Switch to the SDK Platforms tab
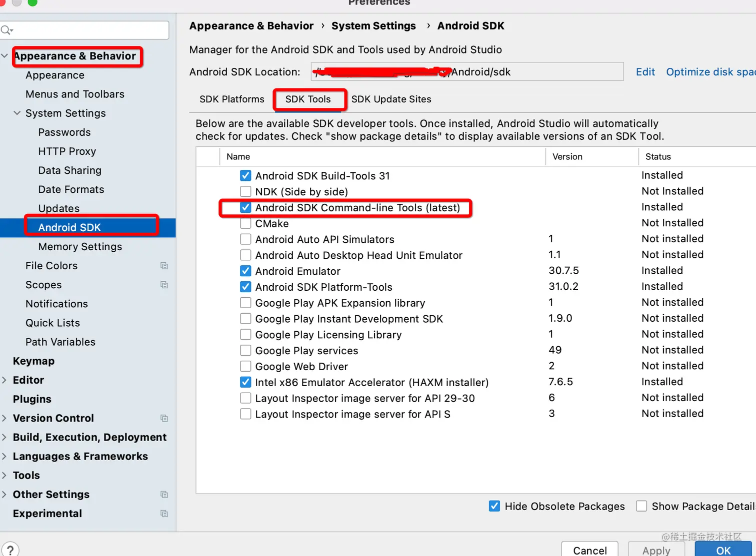Viewport: 756px width, 556px height. click(x=232, y=99)
